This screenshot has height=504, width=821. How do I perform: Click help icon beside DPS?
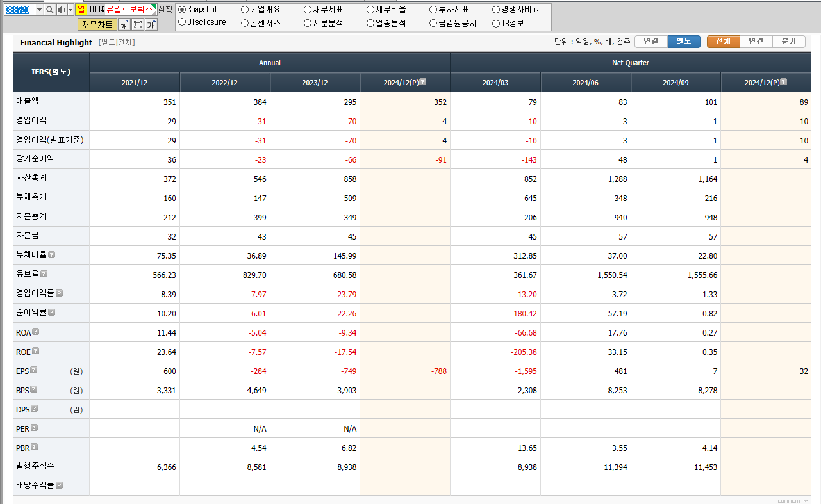pos(34,408)
